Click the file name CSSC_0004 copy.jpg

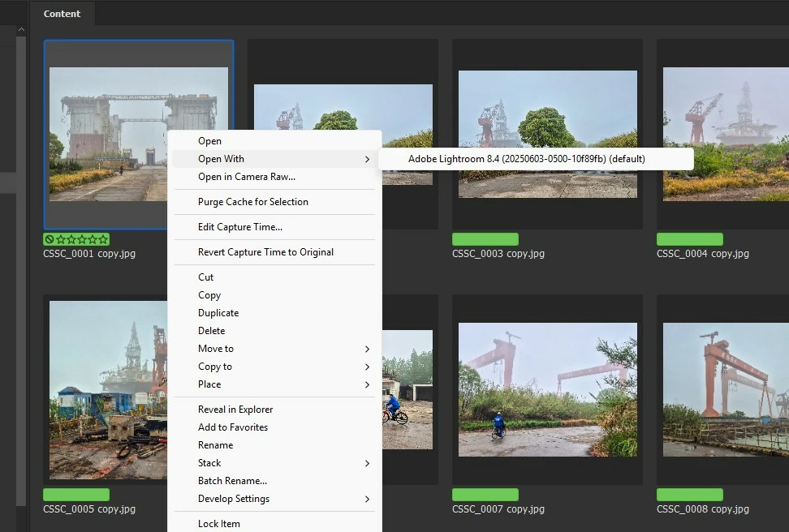pyautogui.click(x=703, y=254)
